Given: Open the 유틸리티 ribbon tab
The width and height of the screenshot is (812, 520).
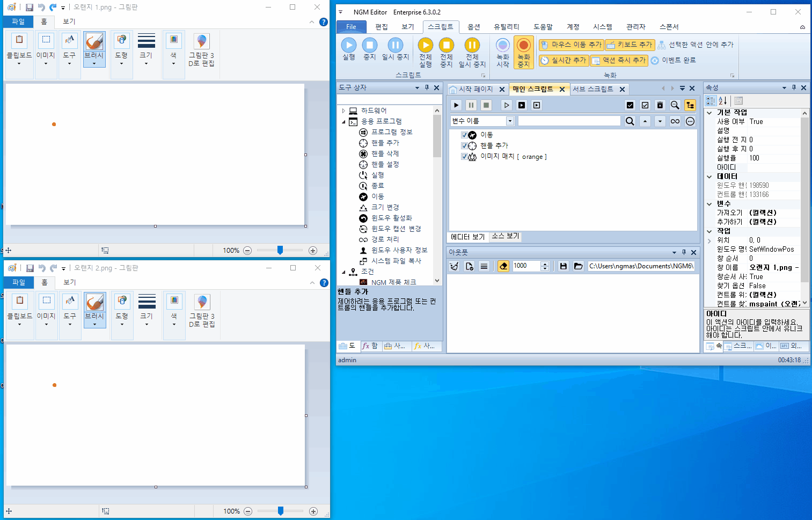Looking at the screenshot, I should point(507,27).
